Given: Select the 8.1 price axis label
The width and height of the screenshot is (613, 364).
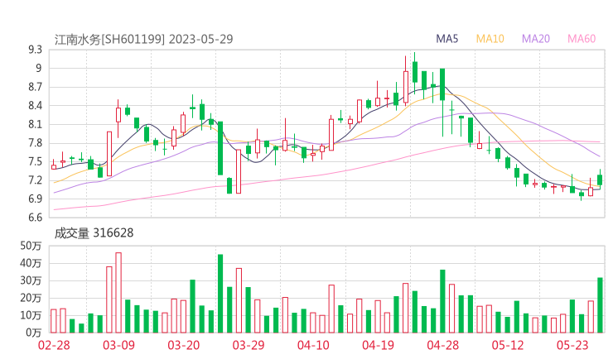Looking at the screenshot, I should 35,125.
